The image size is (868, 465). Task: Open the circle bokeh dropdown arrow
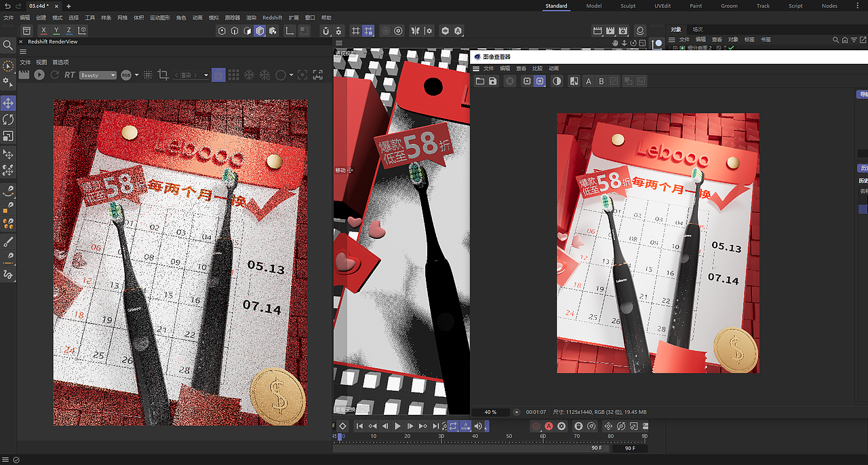pyautogui.click(x=292, y=75)
